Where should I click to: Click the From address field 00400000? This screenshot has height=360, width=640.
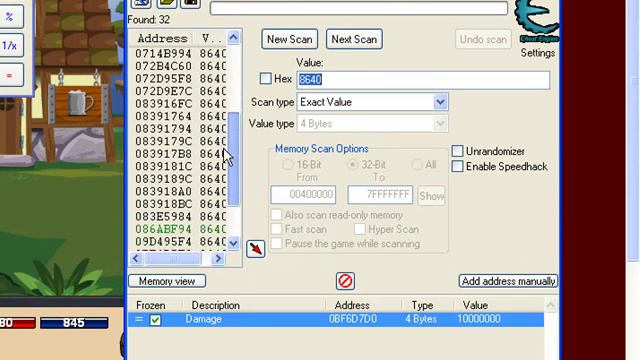303,195
